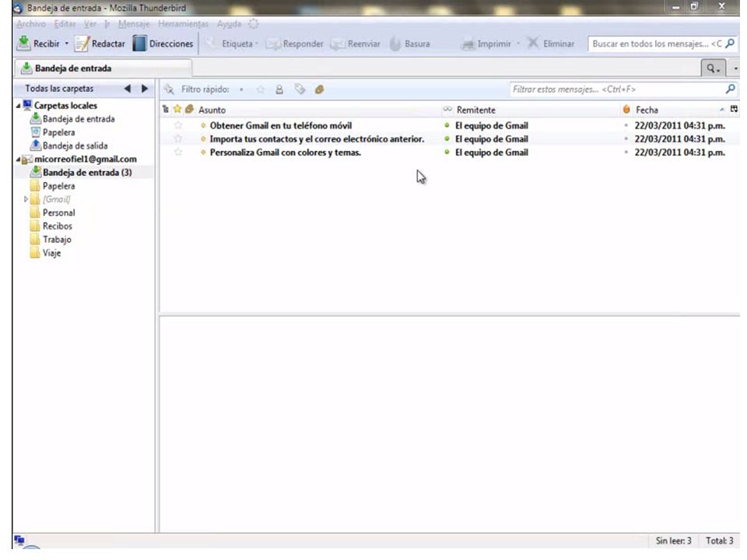Collapse the micorreofiel1@gmail.com account tree

(19, 159)
